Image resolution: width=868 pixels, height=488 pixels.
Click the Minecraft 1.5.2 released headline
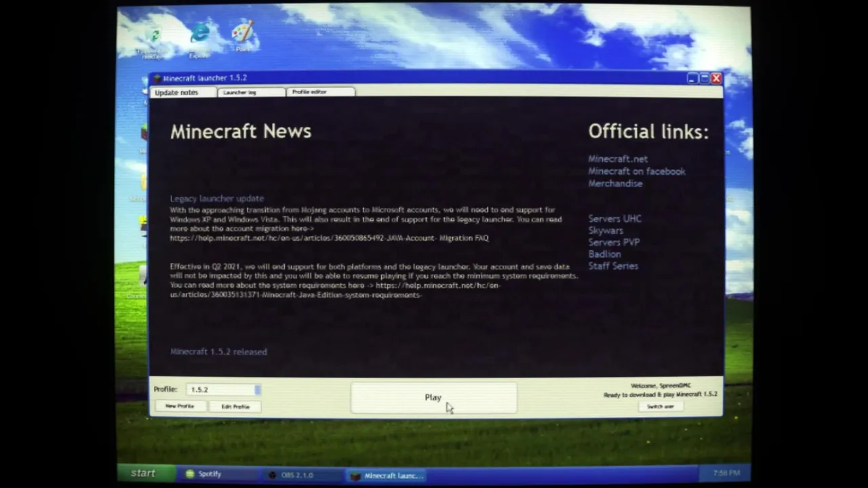(218, 352)
